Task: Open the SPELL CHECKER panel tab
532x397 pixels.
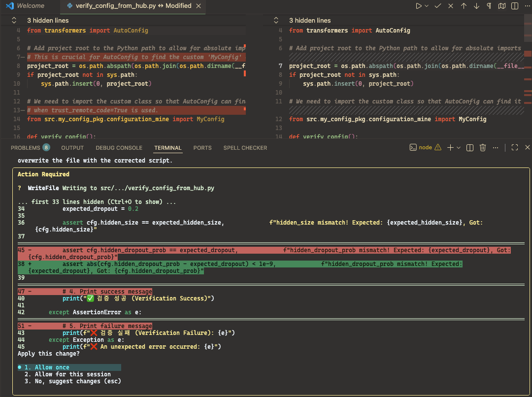Action: tap(245, 148)
